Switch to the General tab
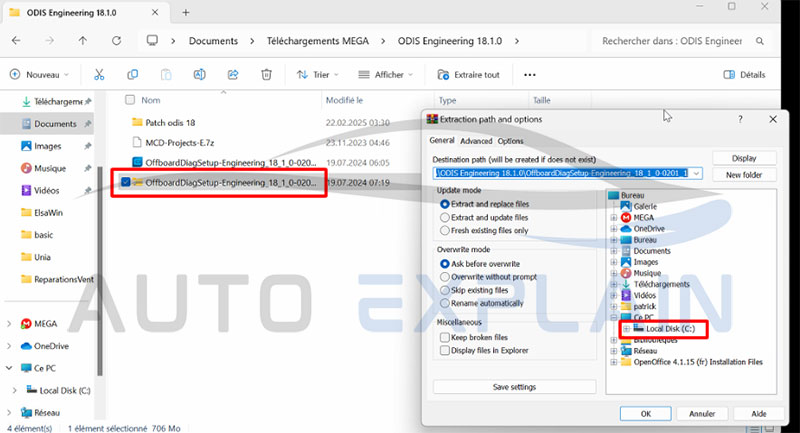This screenshot has height=433, width=800. [x=442, y=140]
